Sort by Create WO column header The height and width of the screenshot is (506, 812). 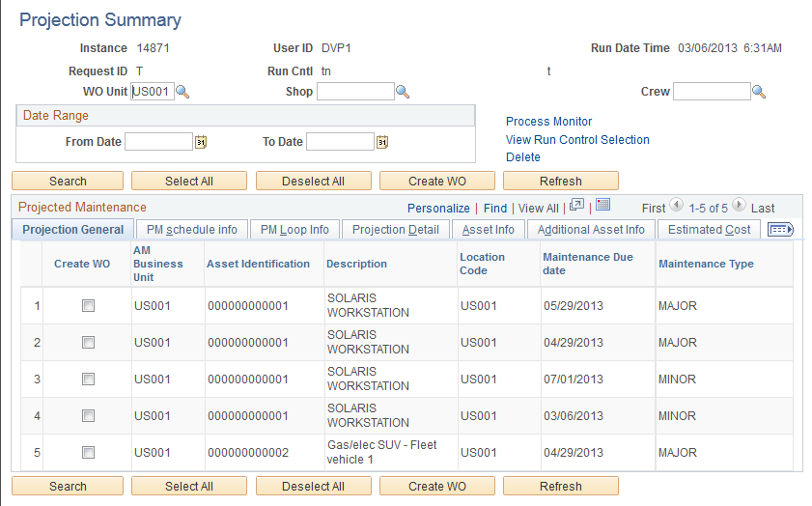[x=82, y=264]
